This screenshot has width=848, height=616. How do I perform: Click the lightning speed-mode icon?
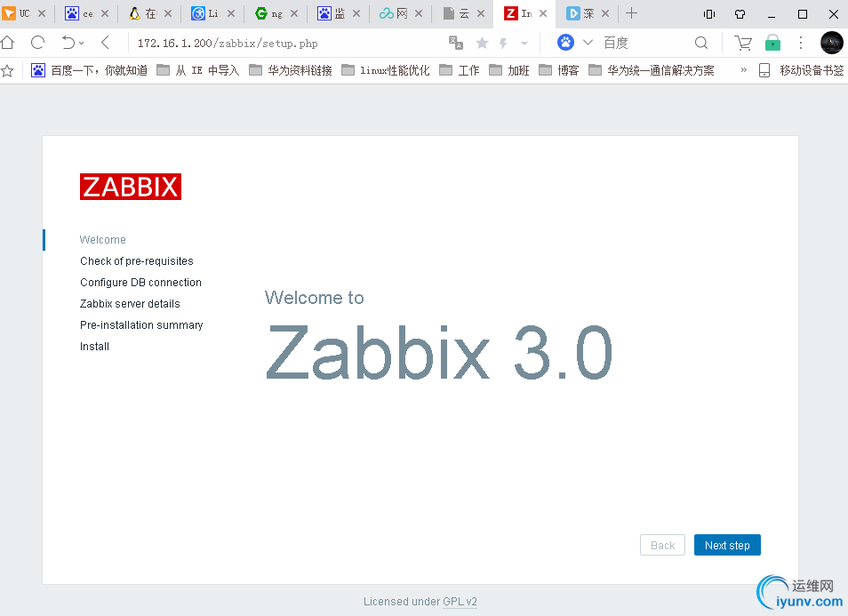pos(503,43)
